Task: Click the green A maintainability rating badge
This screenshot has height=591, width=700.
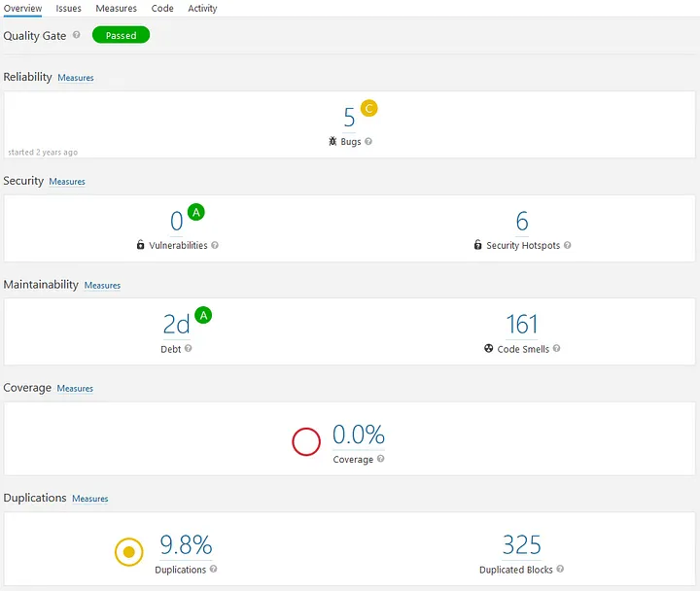Action: click(203, 315)
